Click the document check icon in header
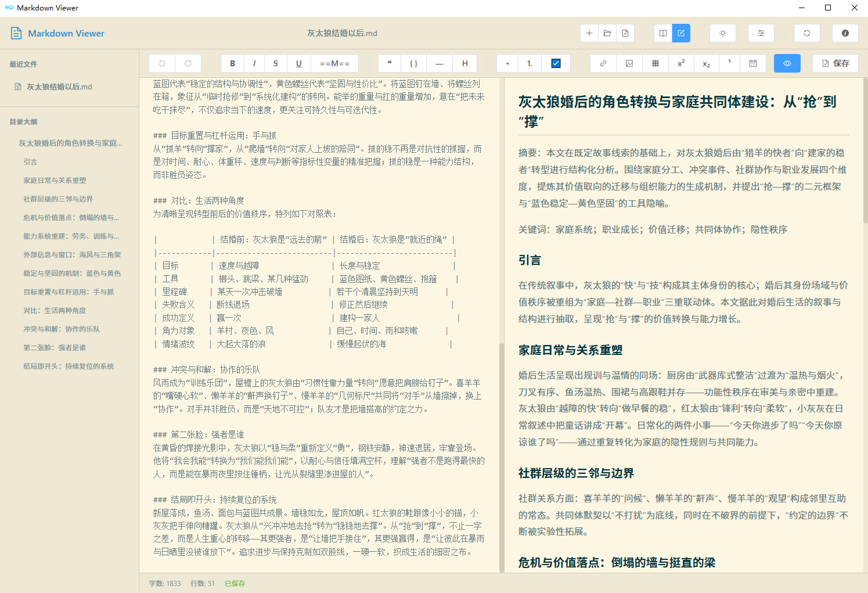The width and height of the screenshot is (868, 593). 625,33
